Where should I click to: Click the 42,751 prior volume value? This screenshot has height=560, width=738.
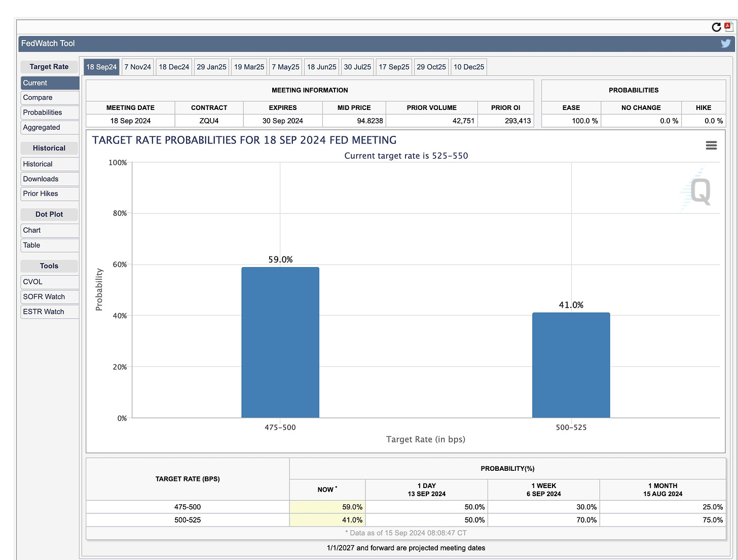(x=463, y=121)
